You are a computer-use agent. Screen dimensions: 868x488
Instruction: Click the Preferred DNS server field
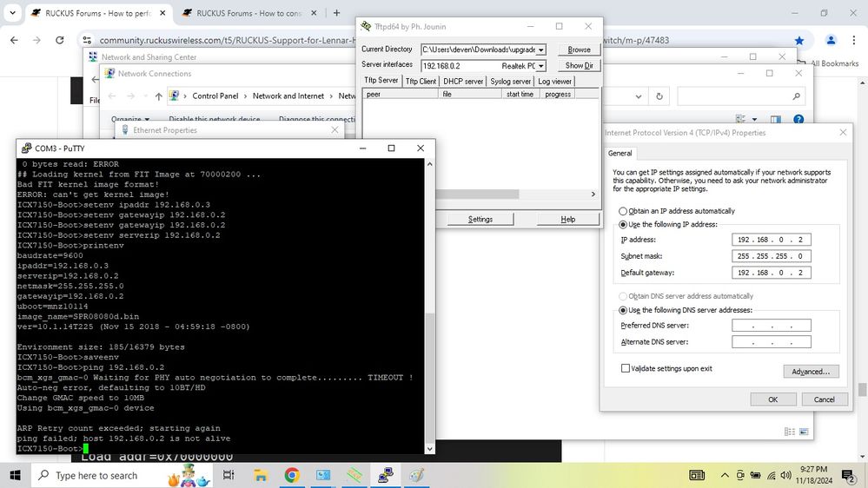click(772, 326)
